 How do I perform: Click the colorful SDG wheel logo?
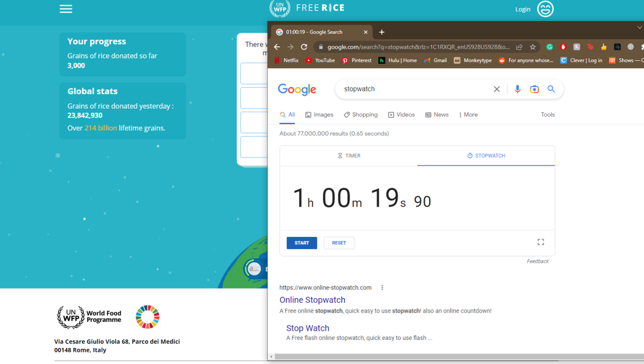tap(147, 317)
